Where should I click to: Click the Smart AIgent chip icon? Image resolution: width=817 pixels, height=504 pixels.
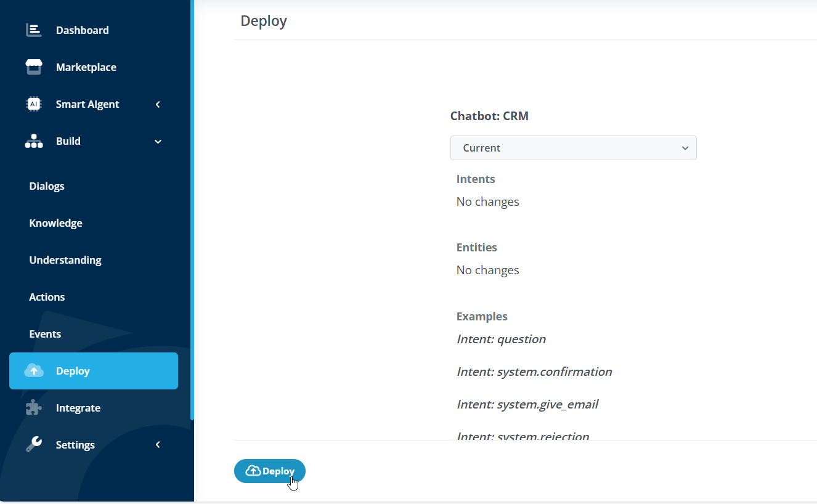pyautogui.click(x=34, y=104)
